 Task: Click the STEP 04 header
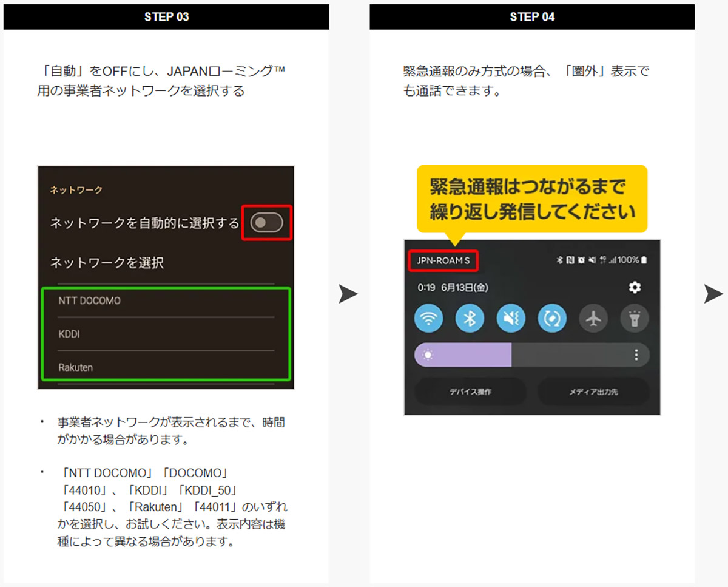pos(532,17)
